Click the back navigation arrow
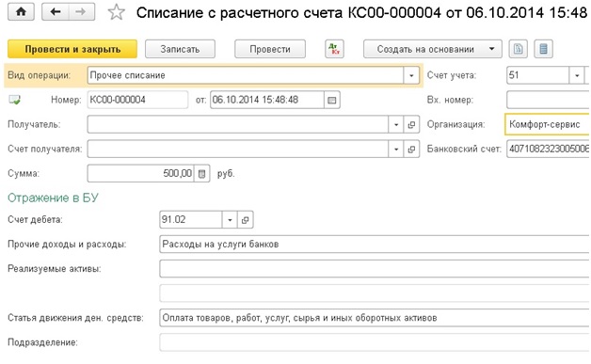591x364 pixels. pyautogui.click(x=56, y=12)
